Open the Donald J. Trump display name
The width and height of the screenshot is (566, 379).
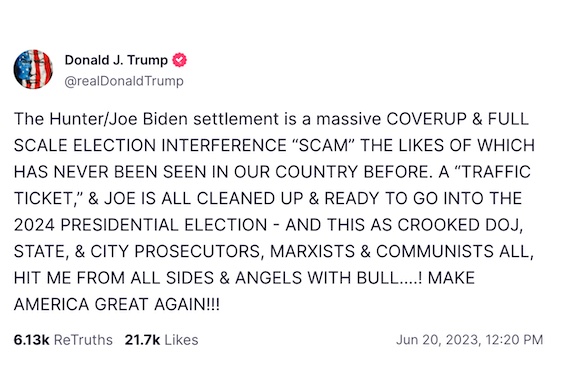[x=116, y=60]
